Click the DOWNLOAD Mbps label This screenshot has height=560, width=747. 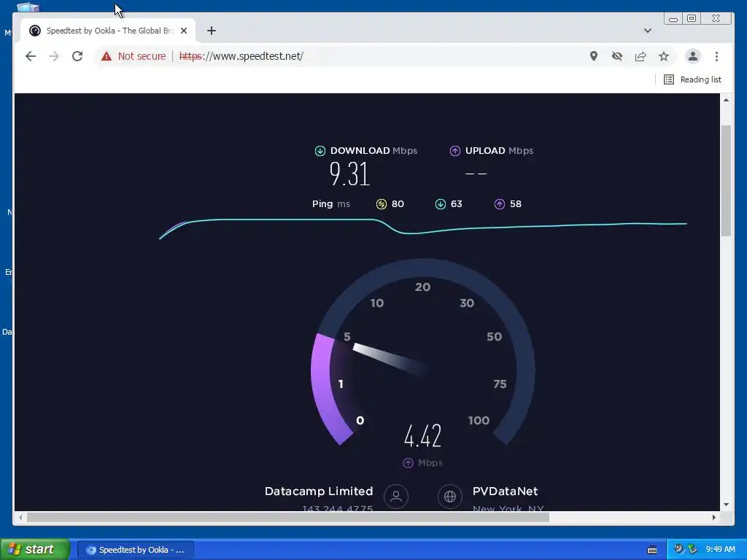pyautogui.click(x=373, y=151)
